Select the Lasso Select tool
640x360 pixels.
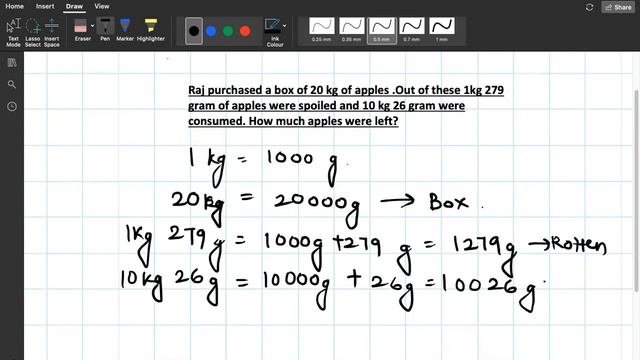[33, 32]
